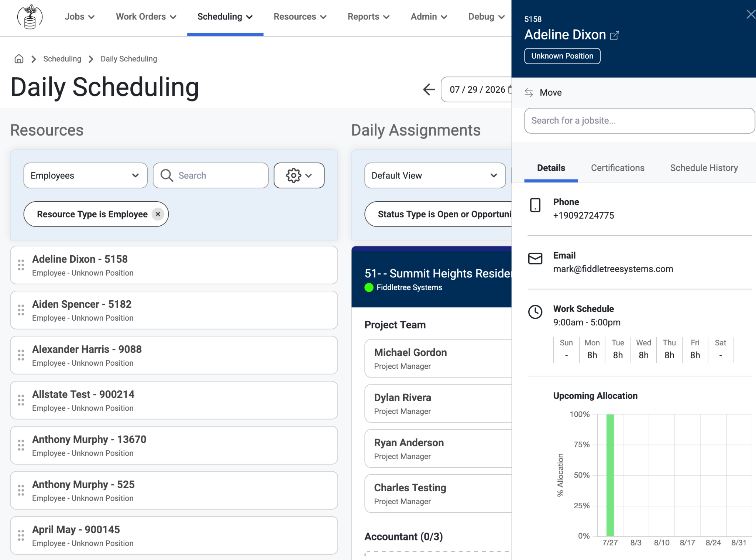Go to home via breadcrumb house icon

click(19, 59)
